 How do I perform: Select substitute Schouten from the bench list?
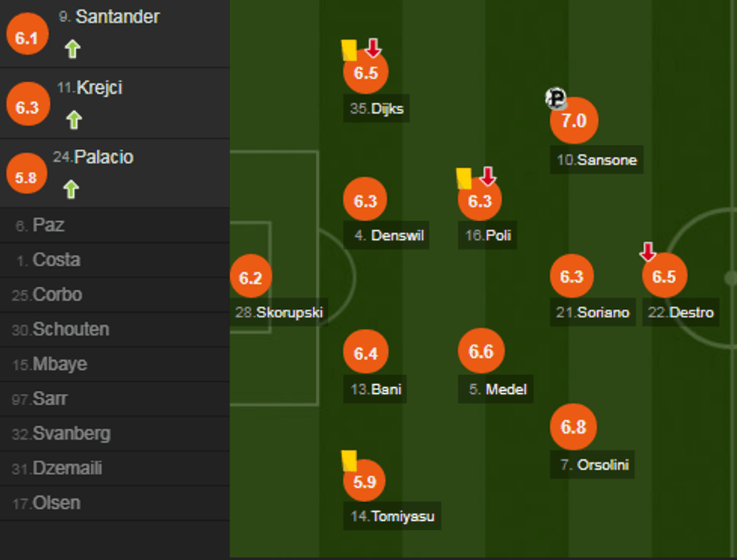click(x=71, y=329)
